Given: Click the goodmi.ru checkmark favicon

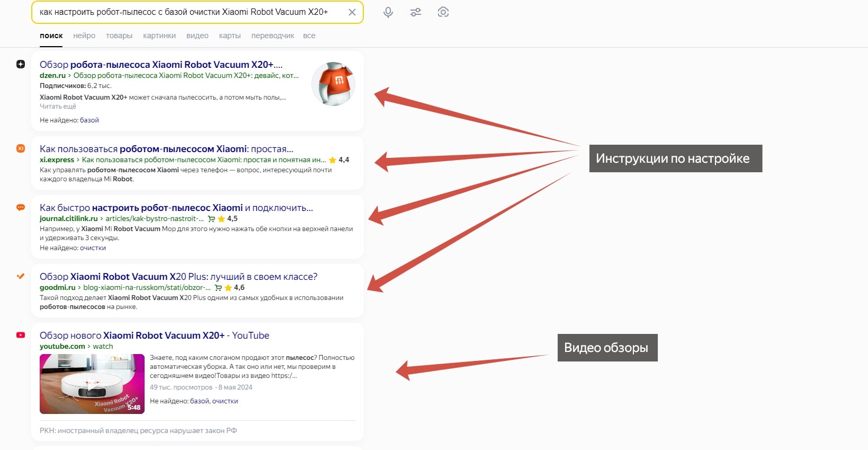Looking at the screenshot, I should [21, 276].
